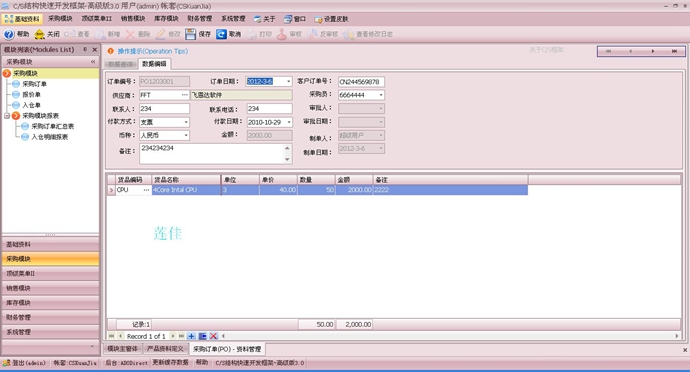This screenshot has height=372, width=690.
Task: Open the 设置皮肤 skin settings menu
Action: click(331, 19)
